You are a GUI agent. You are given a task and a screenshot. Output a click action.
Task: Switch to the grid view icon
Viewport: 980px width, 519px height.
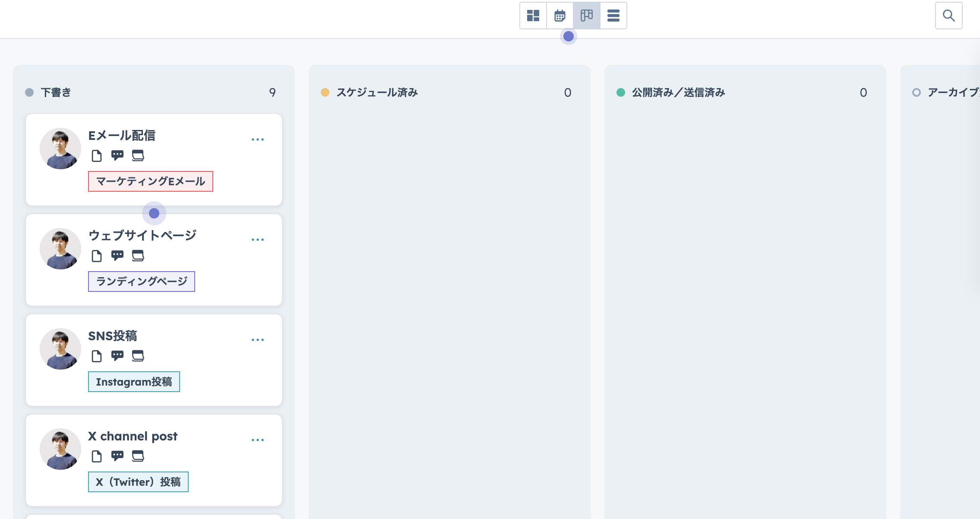point(533,16)
